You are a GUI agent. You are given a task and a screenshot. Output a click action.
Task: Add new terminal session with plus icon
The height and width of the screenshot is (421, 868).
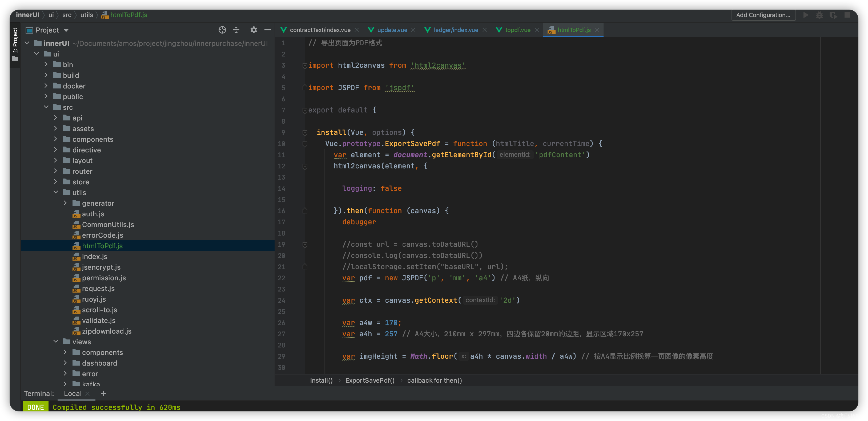click(x=103, y=393)
